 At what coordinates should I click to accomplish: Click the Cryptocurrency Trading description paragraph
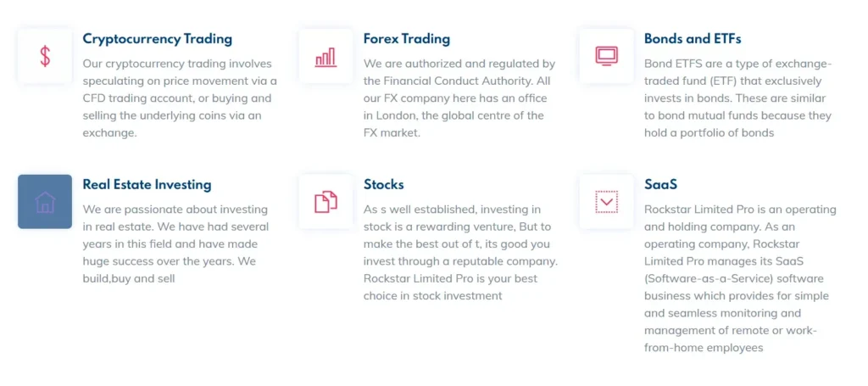click(x=180, y=98)
